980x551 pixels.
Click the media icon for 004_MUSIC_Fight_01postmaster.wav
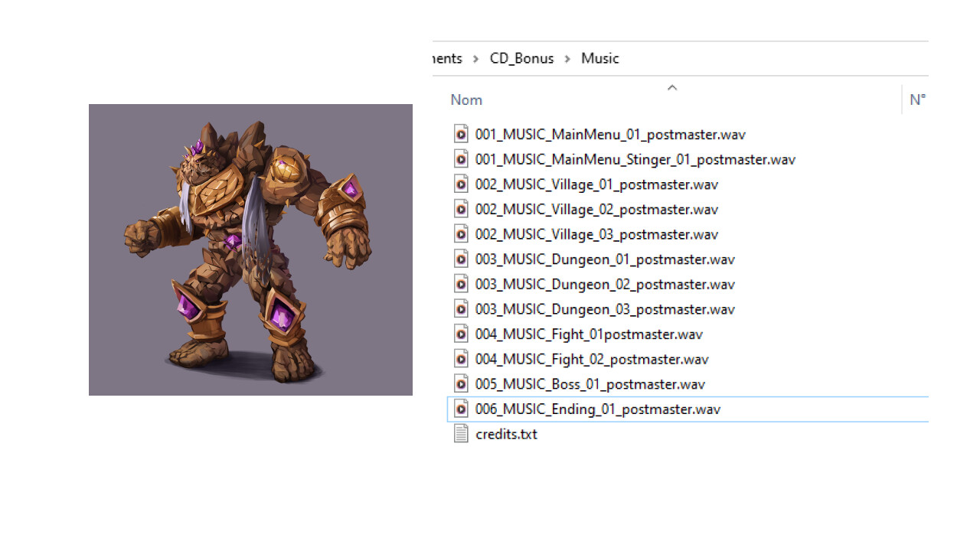pos(461,333)
